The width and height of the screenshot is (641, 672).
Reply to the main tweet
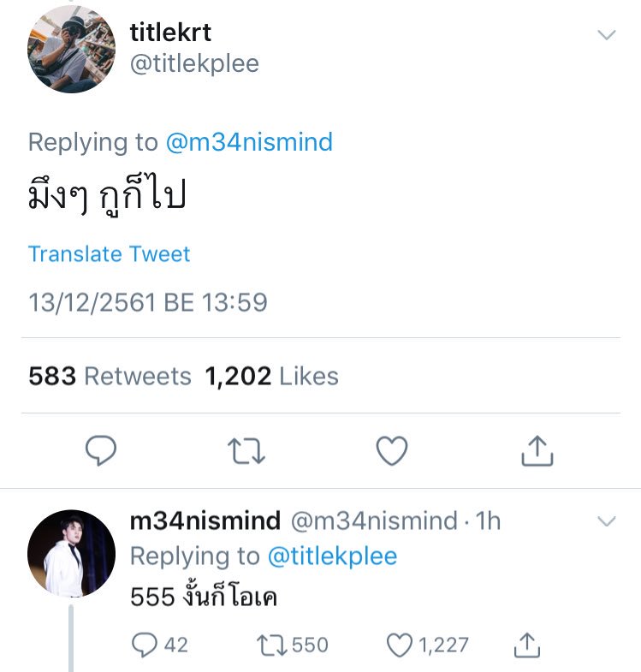[101, 450]
